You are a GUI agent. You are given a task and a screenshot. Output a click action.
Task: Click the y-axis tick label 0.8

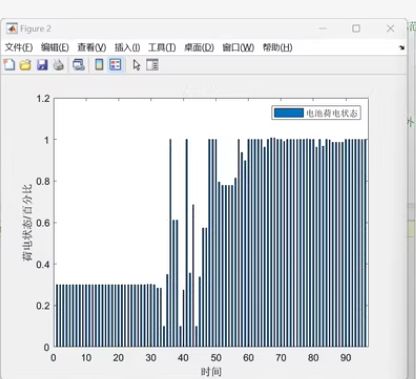(x=43, y=181)
